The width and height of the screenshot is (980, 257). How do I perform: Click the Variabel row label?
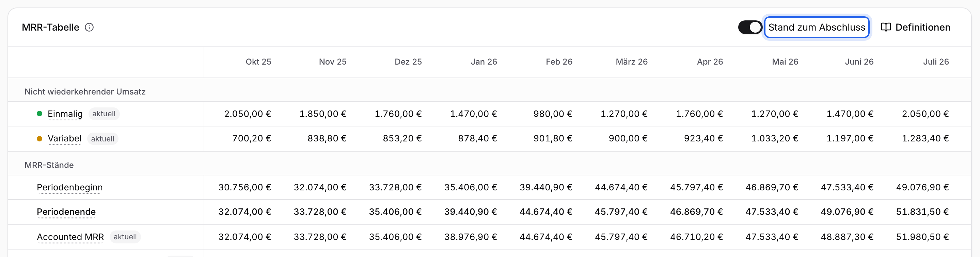coord(65,139)
